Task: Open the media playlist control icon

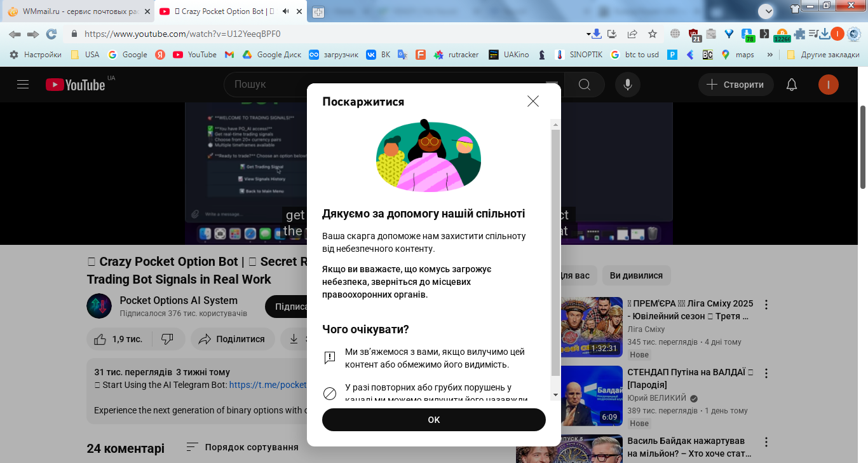Action: (x=813, y=34)
